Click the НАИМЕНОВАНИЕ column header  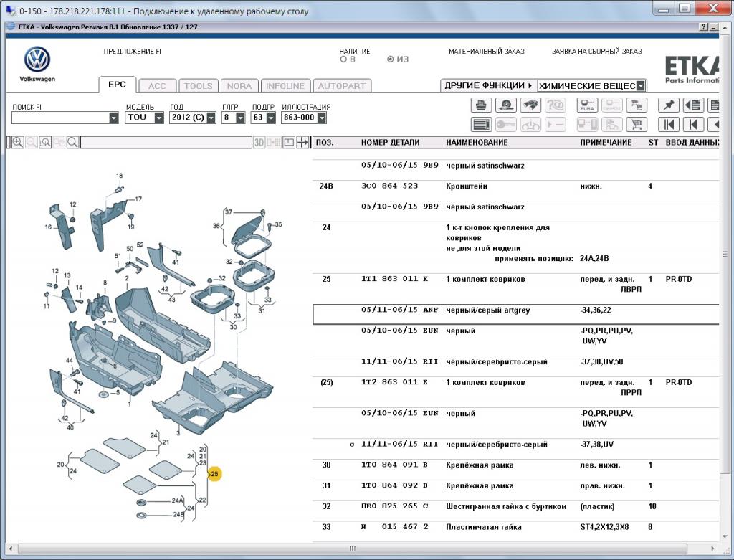click(477, 143)
